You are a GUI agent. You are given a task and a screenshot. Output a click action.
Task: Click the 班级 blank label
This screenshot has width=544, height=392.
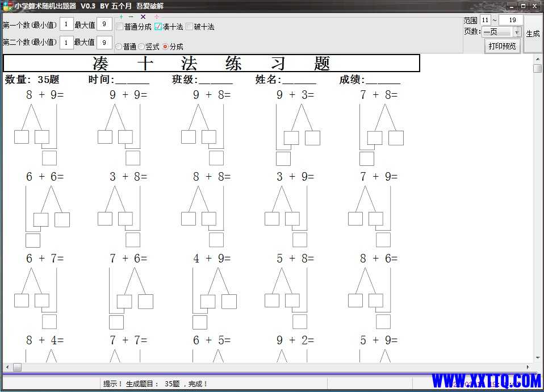click(202, 80)
